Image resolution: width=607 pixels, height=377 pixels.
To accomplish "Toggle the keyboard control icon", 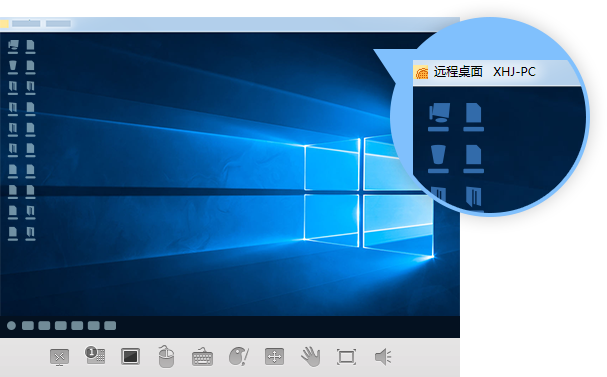I will tap(202, 356).
